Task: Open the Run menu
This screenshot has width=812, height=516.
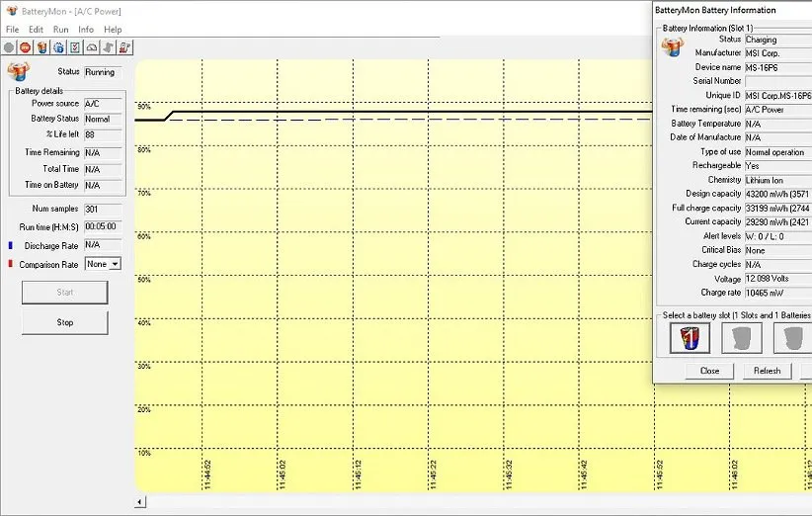Action: pos(61,30)
